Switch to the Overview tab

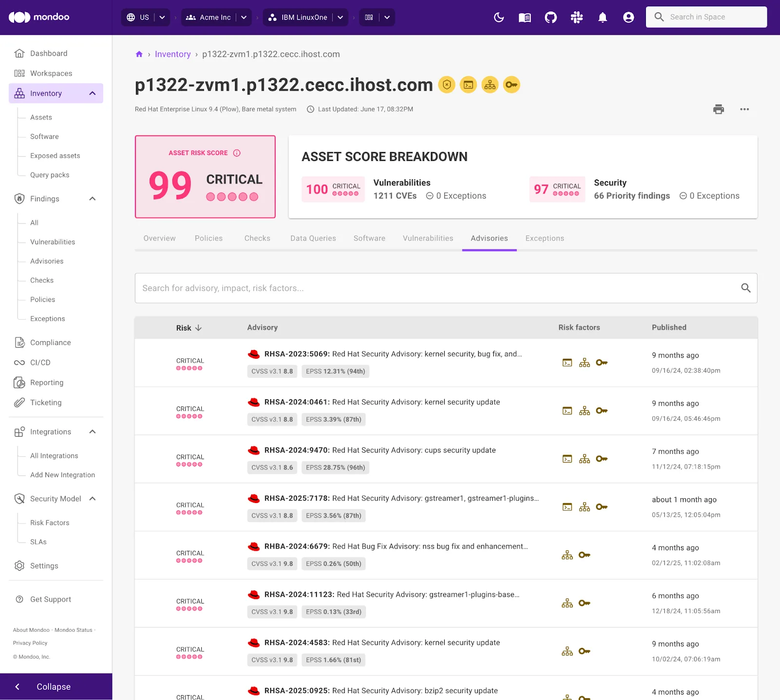coord(159,238)
